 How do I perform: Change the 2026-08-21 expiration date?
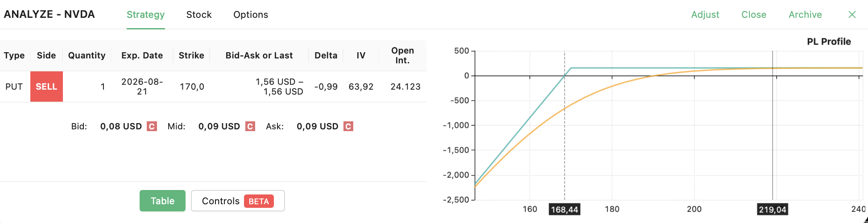click(142, 87)
